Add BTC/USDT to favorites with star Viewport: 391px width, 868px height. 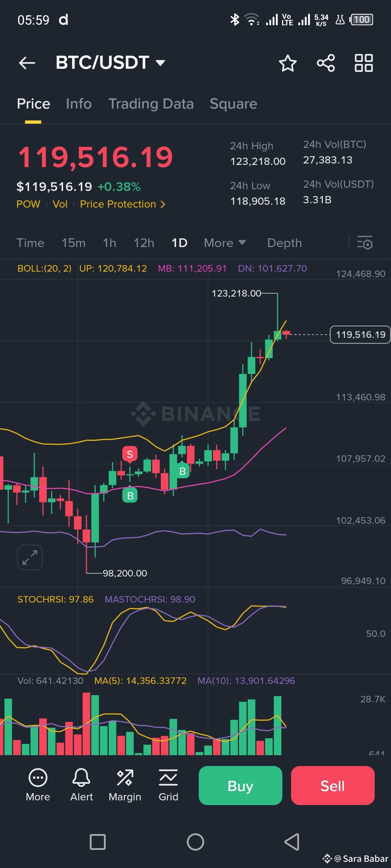point(288,63)
